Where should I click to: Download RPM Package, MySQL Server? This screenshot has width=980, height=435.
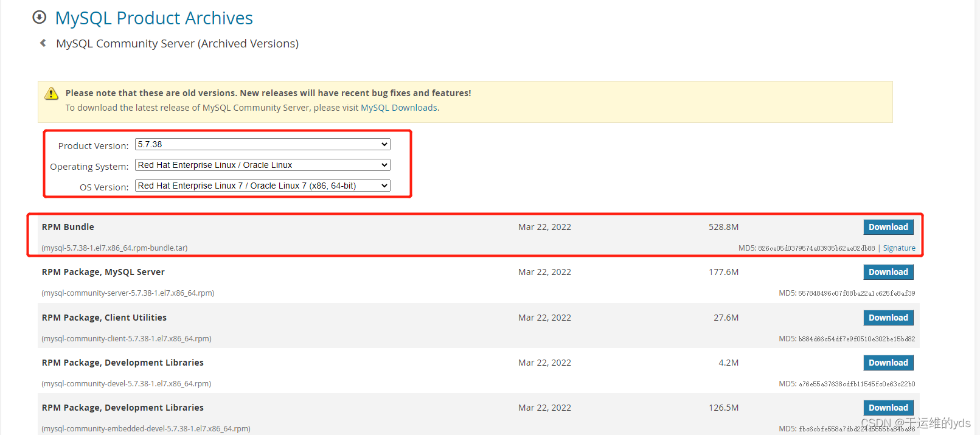[888, 272]
